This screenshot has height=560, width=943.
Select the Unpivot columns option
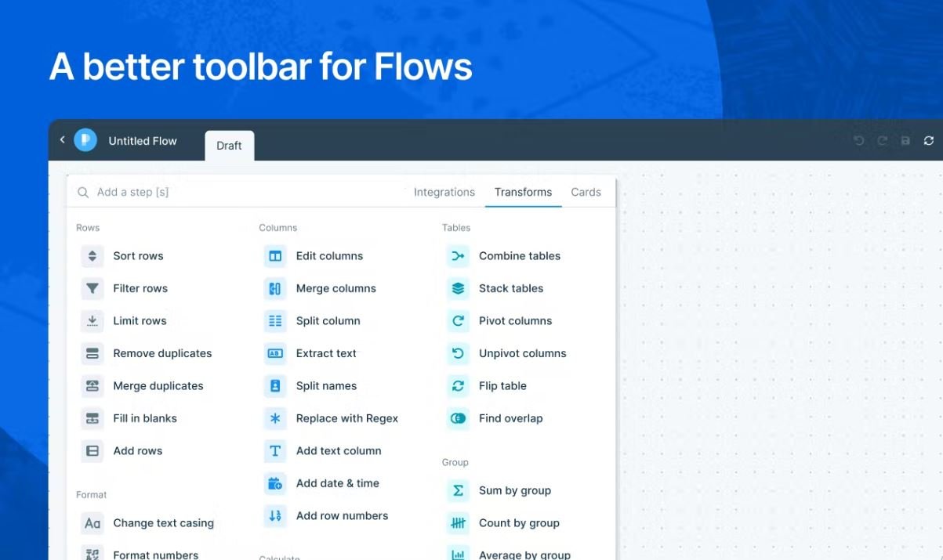pos(522,353)
